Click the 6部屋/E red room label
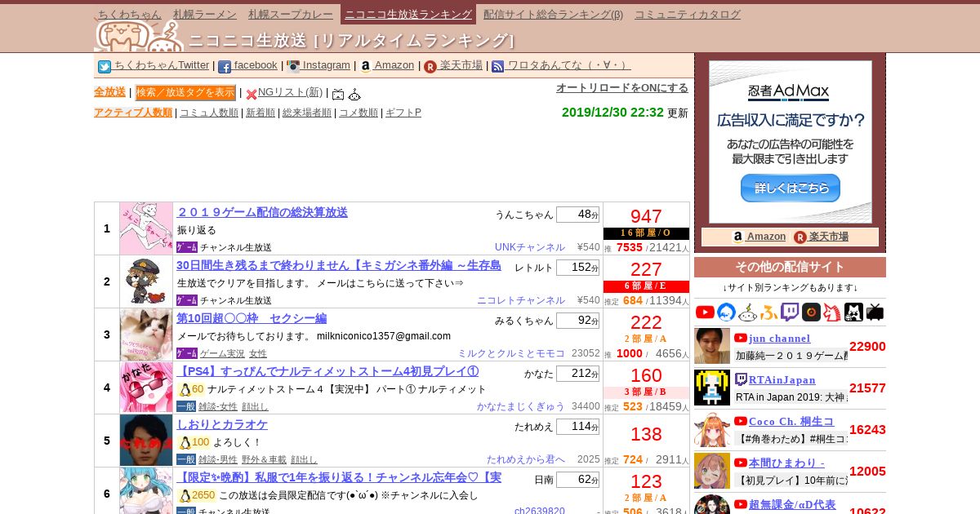Viewport: 980px width, 514px height. click(646, 286)
